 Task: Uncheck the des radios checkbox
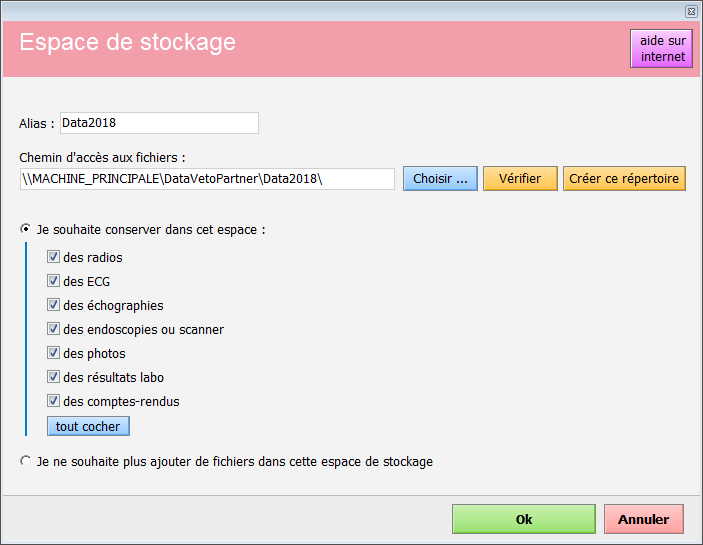coord(53,257)
